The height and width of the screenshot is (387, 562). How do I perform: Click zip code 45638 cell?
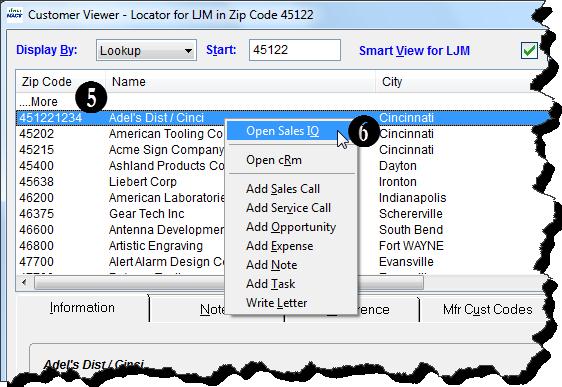tap(37, 182)
